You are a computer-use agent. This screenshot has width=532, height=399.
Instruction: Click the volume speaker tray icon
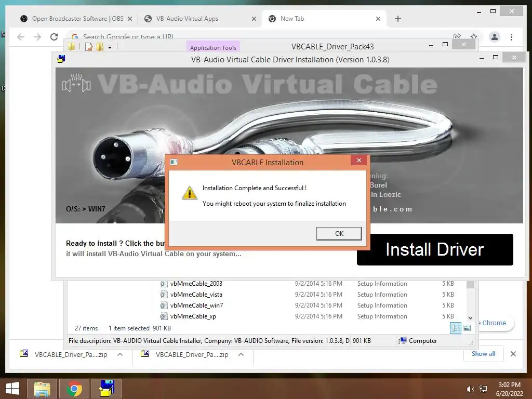click(470, 389)
